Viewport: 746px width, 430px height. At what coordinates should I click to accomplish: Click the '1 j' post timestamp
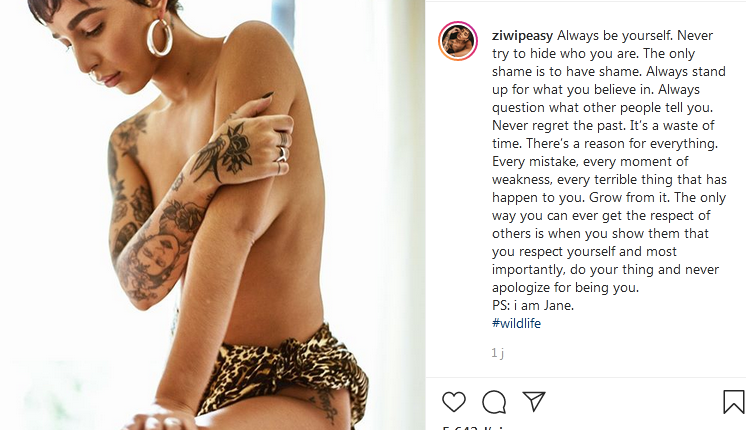click(498, 352)
